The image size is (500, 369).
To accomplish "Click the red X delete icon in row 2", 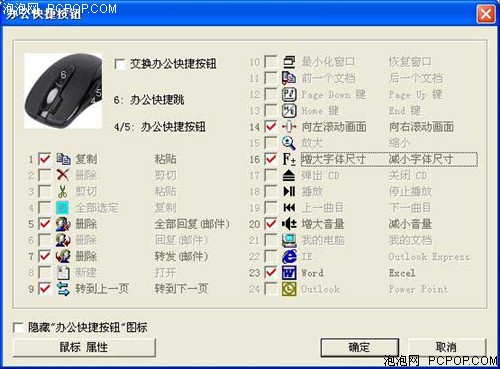I will point(63,175).
